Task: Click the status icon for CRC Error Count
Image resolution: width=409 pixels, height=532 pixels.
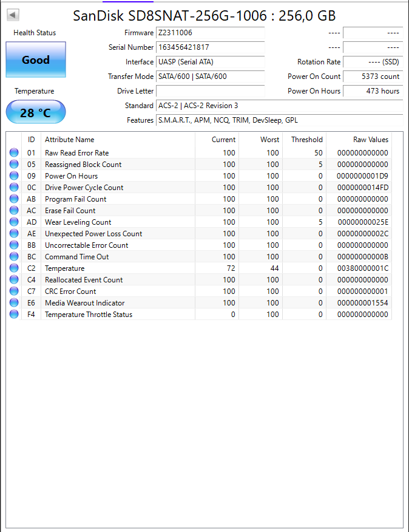Action: (x=14, y=291)
